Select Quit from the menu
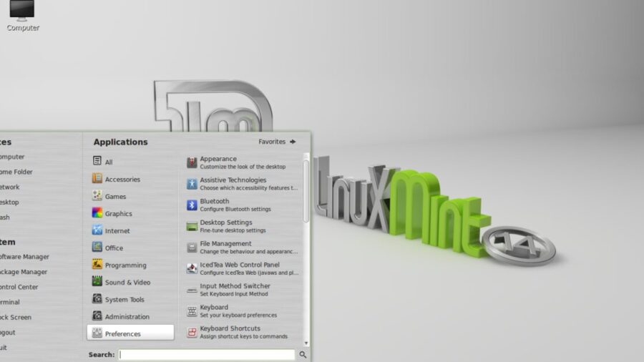The height and width of the screenshot is (362, 644). 4,348
